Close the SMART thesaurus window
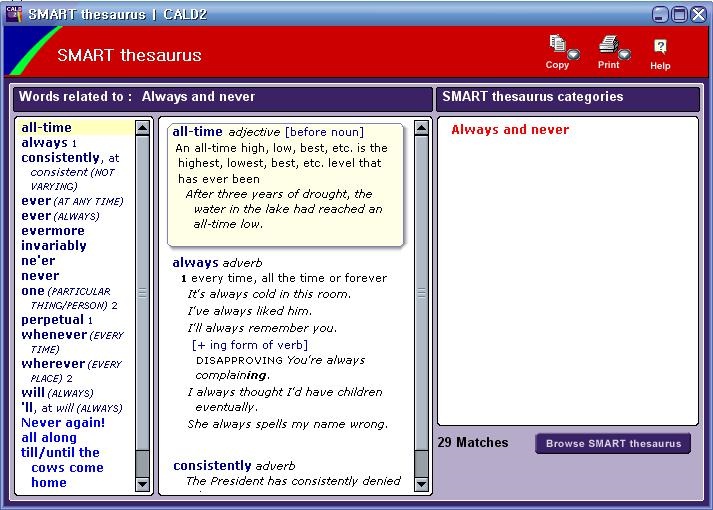The image size is (713, 510). coord(698,14)
